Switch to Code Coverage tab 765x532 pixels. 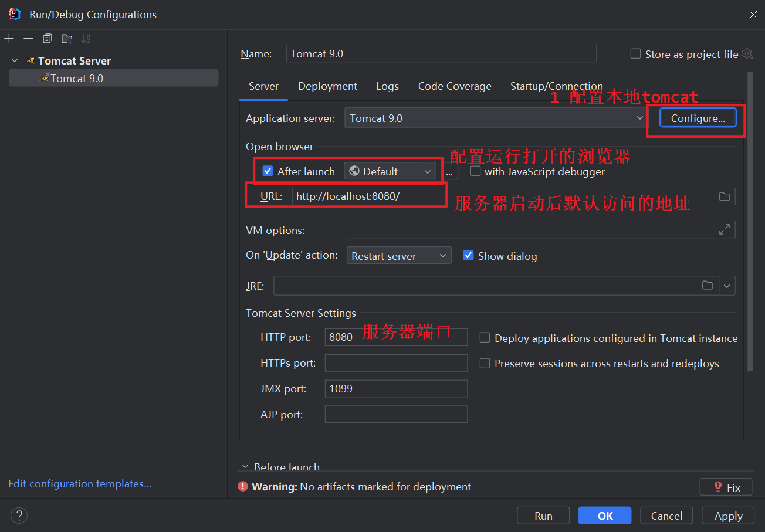click(x=455, y=86)
